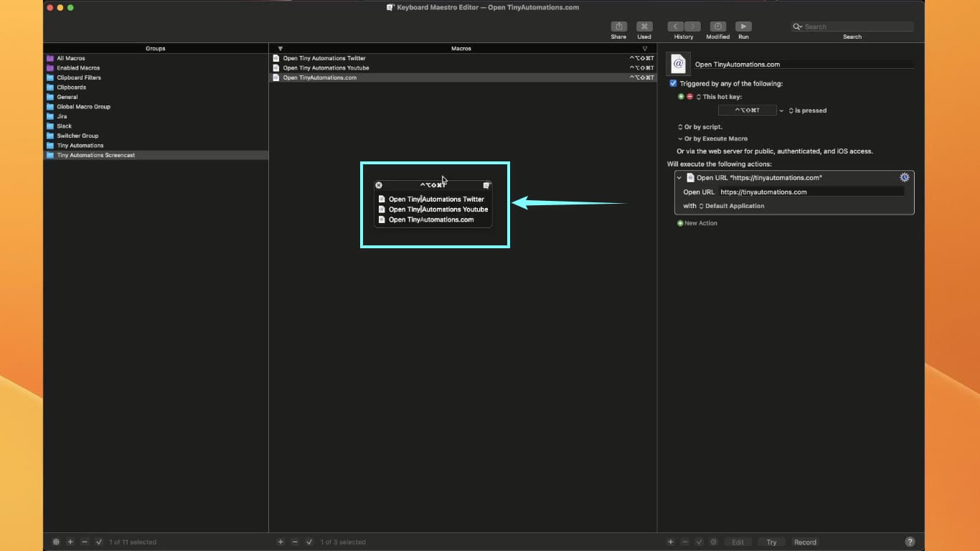Close the floating macro palette
The width and height of the screenshot is (980, 551).
[x=379, y=185]
